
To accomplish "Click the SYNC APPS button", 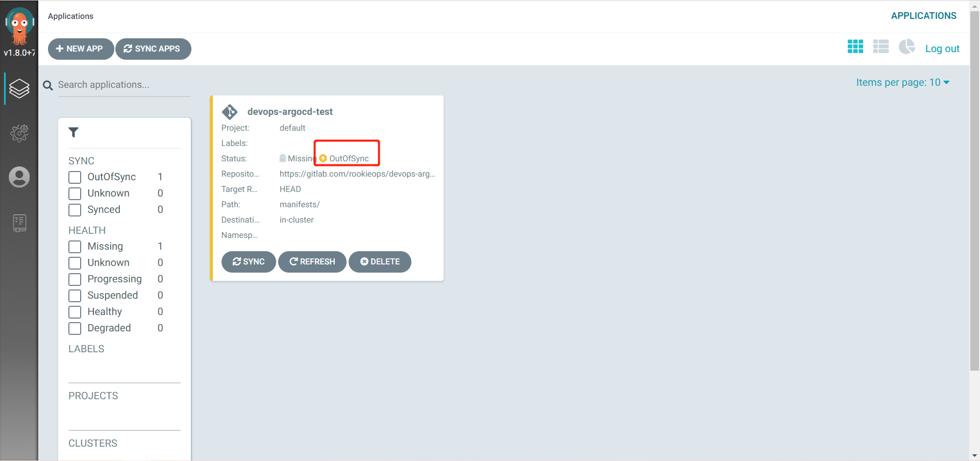I will [153, 49].
